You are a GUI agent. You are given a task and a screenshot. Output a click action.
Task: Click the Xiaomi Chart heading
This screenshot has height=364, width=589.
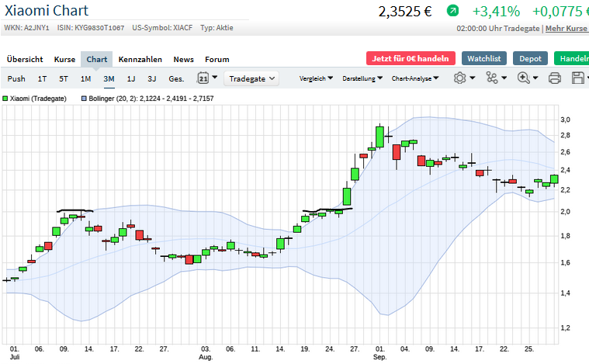47,11
